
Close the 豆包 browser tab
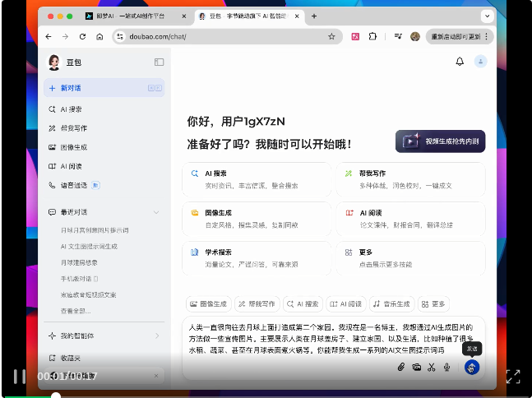pos(297,16)
